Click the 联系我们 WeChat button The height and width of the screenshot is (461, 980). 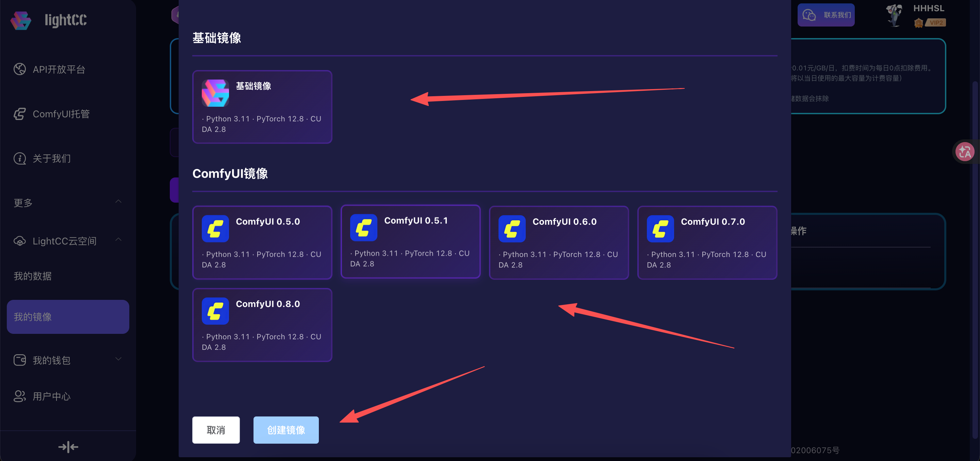(826, 15)
